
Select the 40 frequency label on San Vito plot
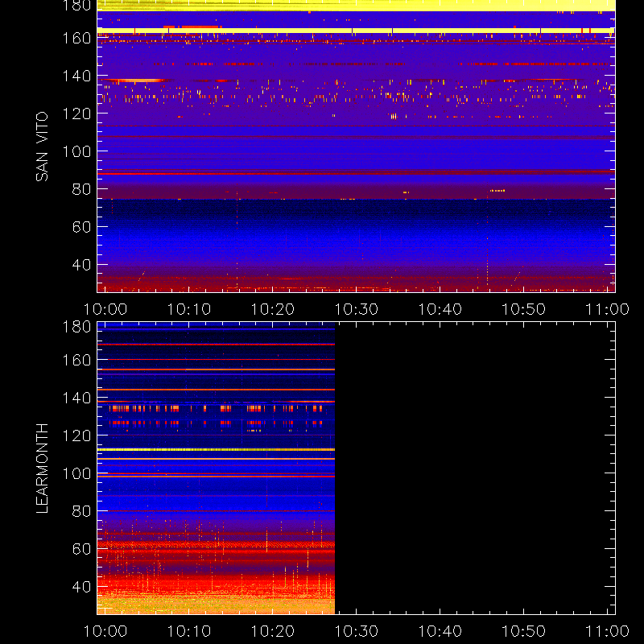click(81, 265)
